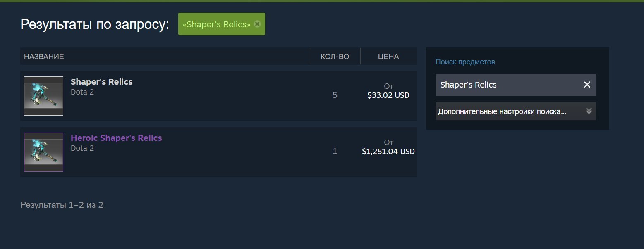Click the Shaper's Relics item thumbnail

[43, 96]
